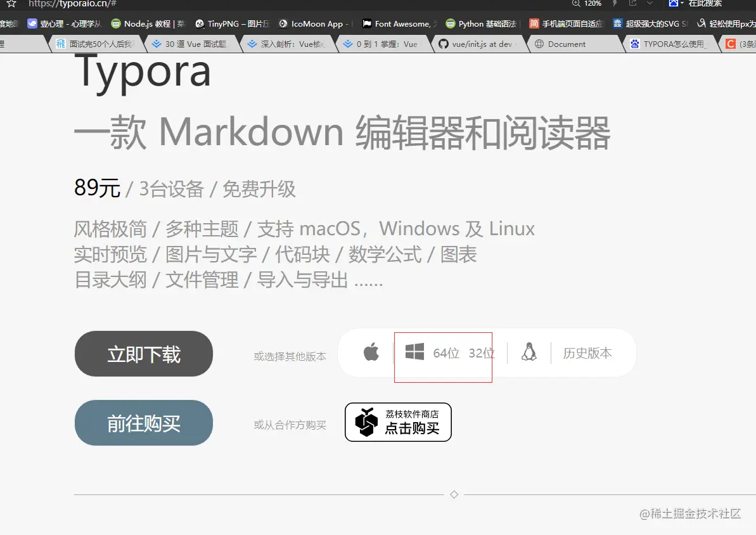This screenshot has height=535, width=756.
Task: Open IcoMoon App bookmark
Action: (x=316, y=23)
